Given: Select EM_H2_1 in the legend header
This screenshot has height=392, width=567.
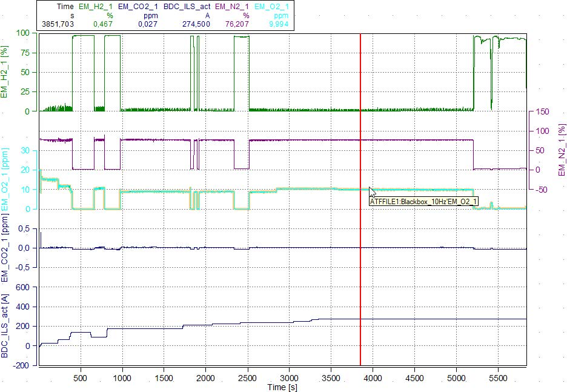Looking at the screenshot, I should (x=96, y=6).
